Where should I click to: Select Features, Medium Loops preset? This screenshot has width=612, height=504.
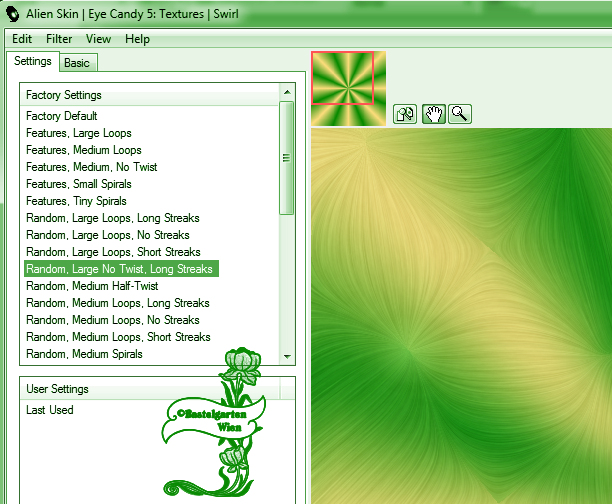tap(84, 150)
